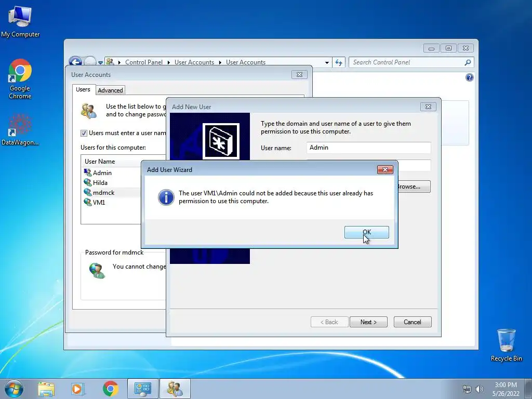This screenshot has height=399, width=532.
Task: Select the Users tab in User Accounts
Action: [x=83, y=89]
